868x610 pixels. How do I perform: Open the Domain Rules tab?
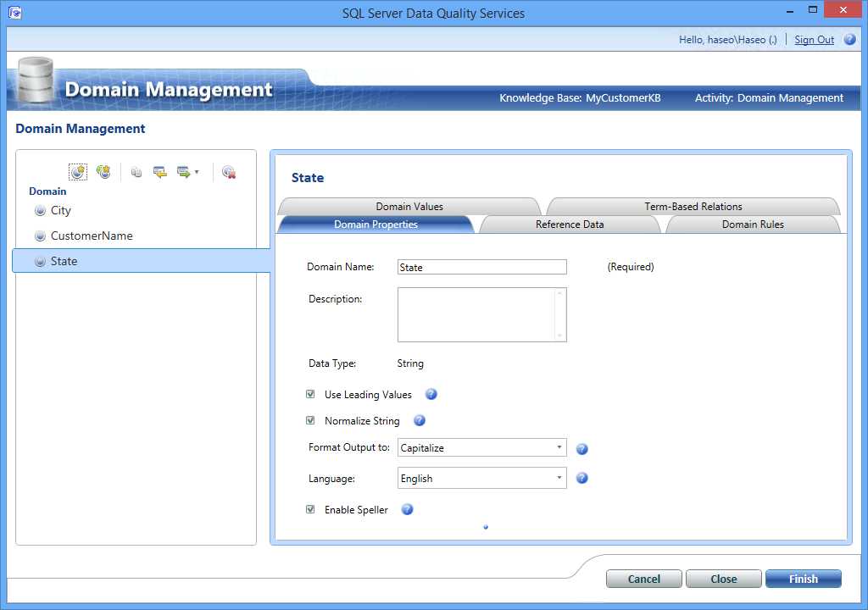753,225
